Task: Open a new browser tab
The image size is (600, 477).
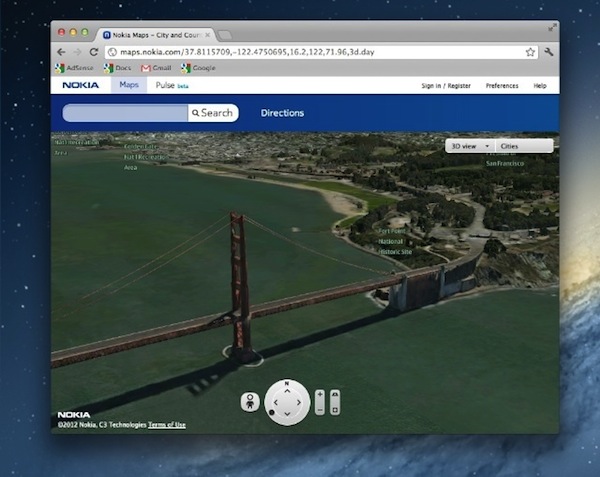Action: pos(225,35)
